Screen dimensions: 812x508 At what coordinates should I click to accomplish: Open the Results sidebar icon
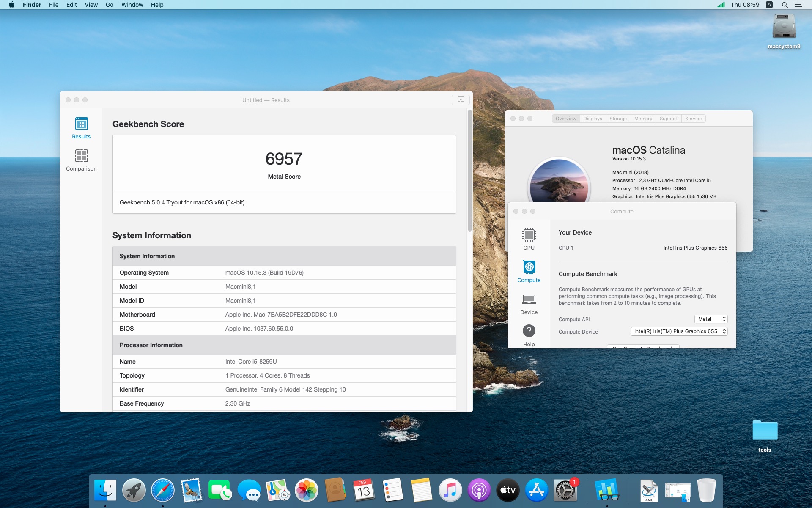click(x=81, y=128)
